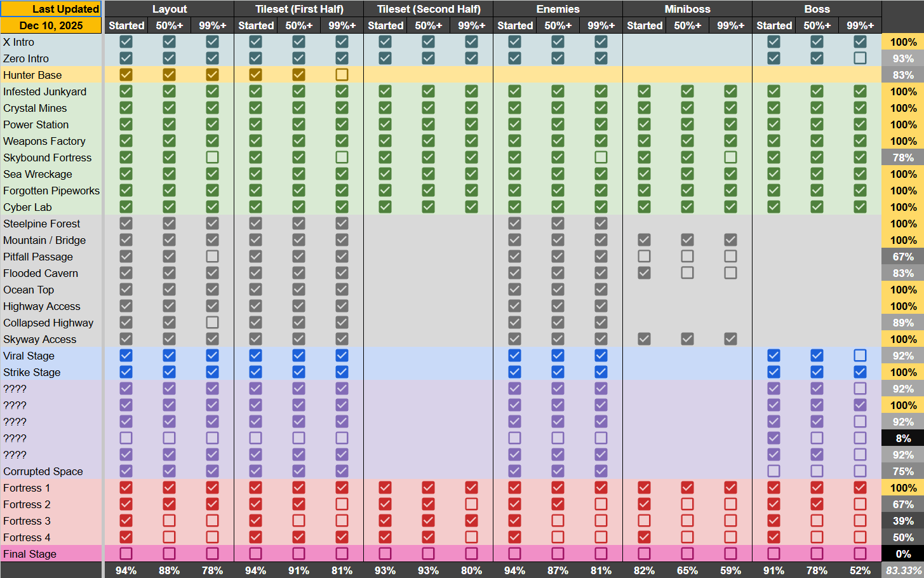Toggle Mountain / Bridge Miniboss 50%+ checkbox

coord(687,240)
